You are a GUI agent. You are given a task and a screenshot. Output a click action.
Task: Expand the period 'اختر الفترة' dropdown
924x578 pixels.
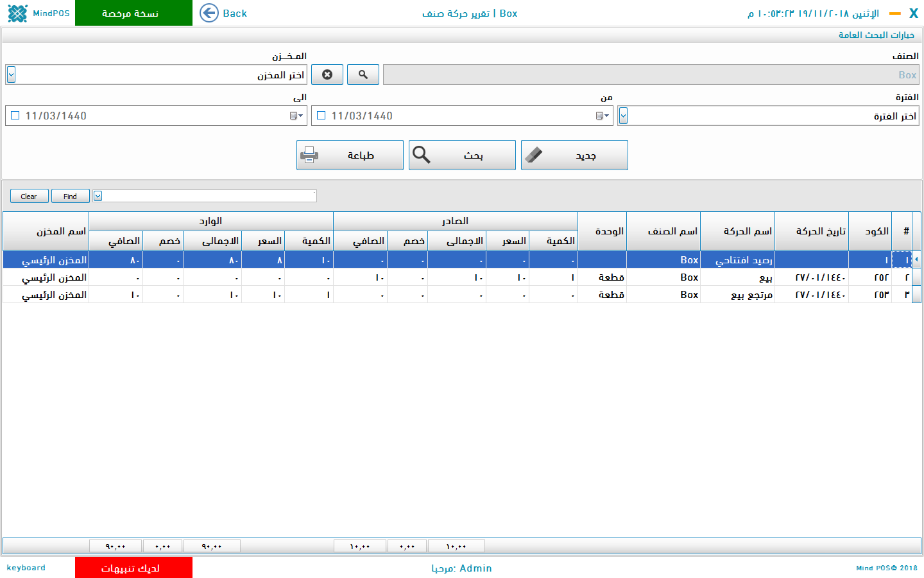pyautogui.click(x=623, y=116)
